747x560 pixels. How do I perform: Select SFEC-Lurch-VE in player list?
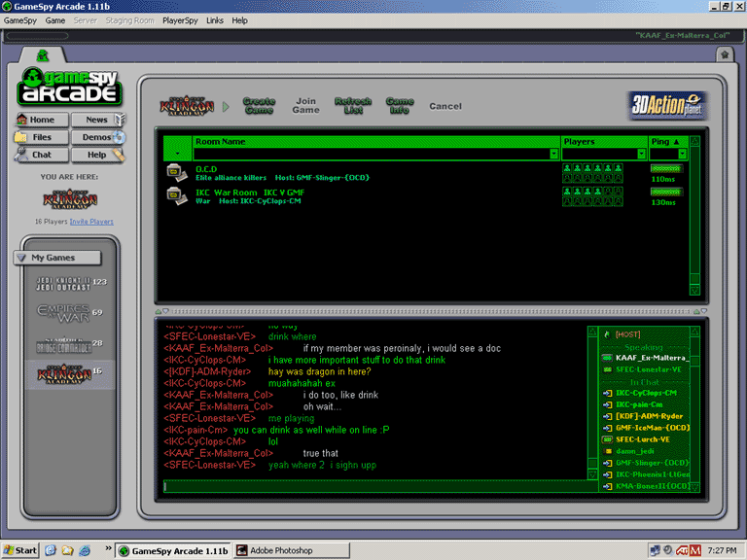click(643, 439)
